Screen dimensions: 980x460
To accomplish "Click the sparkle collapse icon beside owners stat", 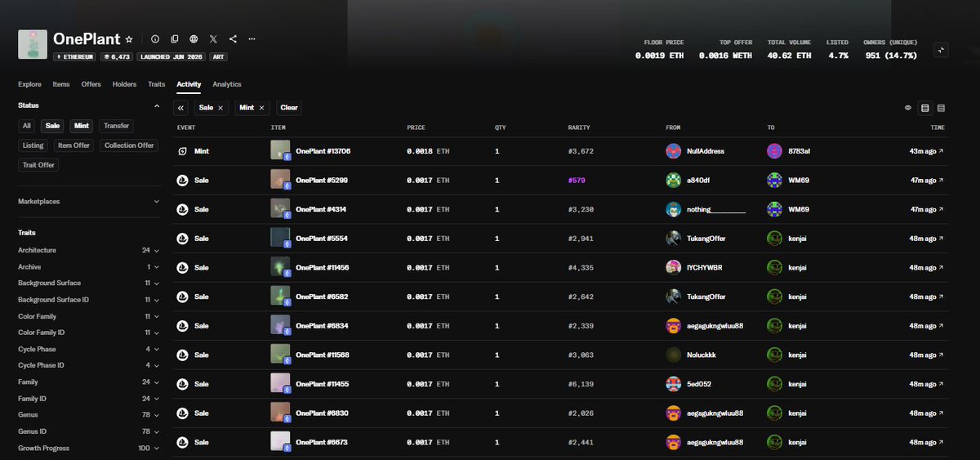I will pyautogui.click(x=941, y=50).
